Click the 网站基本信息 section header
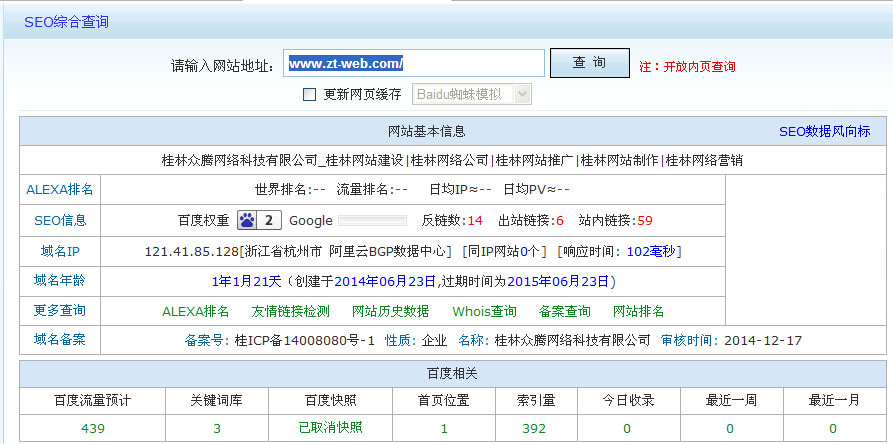This screenshot has width=893, height=444. coord(427,131)
